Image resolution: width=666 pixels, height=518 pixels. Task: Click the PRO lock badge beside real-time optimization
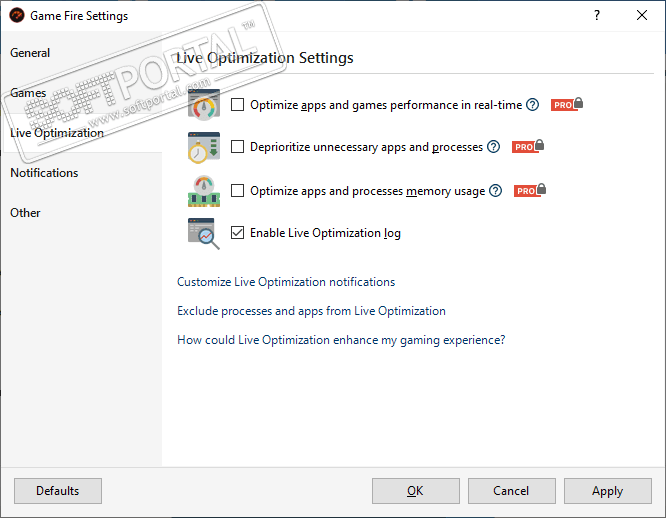[x=567, y=104]
